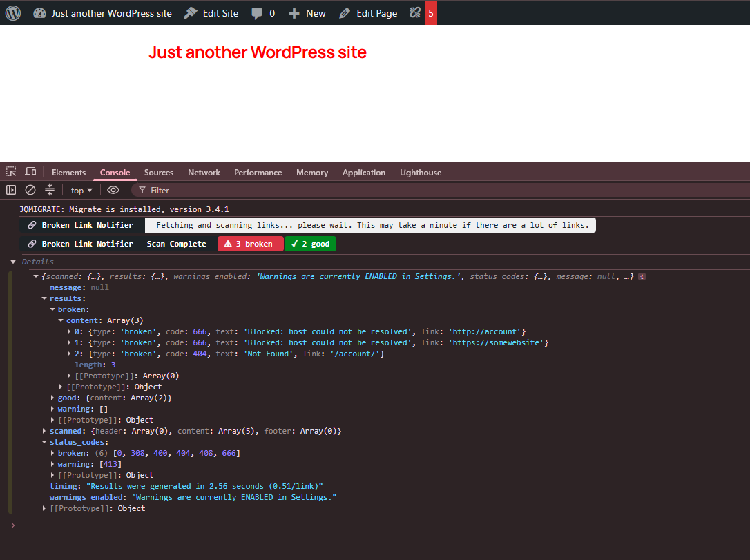Click the 'http://account' link string
Screen dimensions: 750x560
tap(485, 331)
